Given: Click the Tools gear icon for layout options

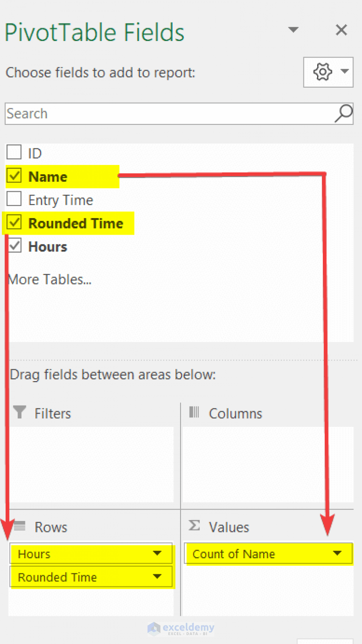Looking at the screenshot, I should [322, 72].
